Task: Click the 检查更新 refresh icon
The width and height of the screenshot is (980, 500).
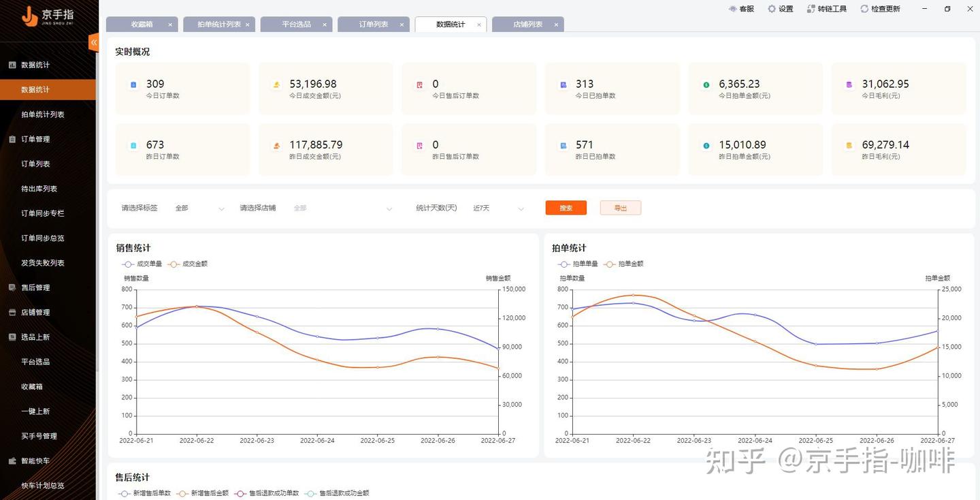Action: pos(864,9)
